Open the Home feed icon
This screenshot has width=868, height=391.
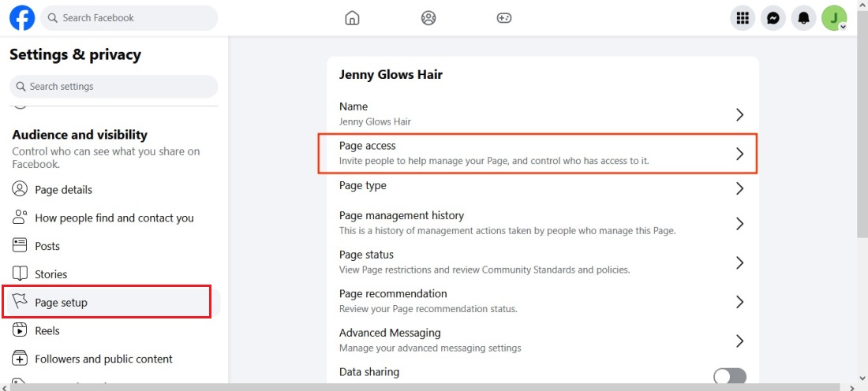[x=352, y=18]
